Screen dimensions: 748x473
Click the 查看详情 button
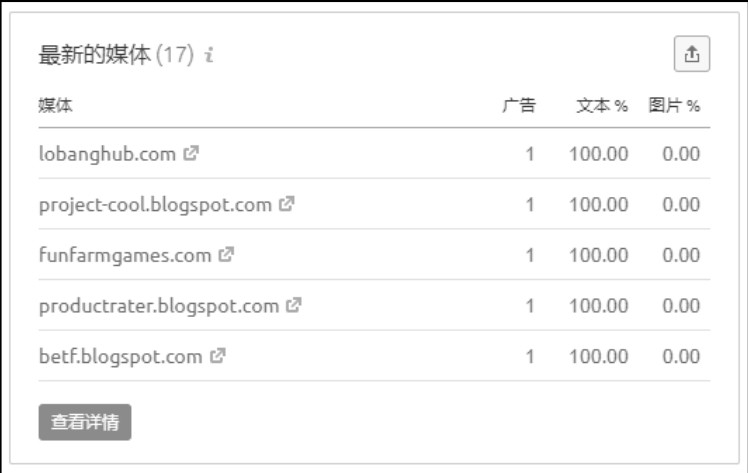[85, 422]
